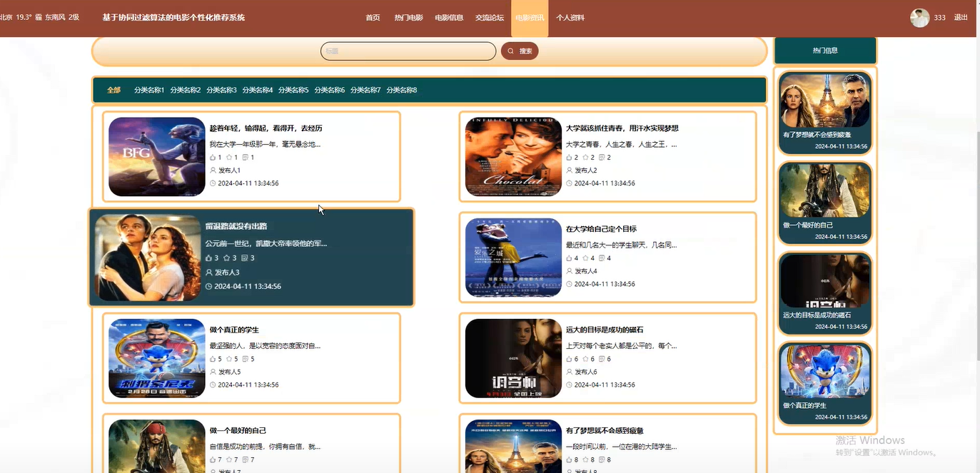
Task: Select the highlighted 电影资讯 navigation item
Action: point(530,18)
